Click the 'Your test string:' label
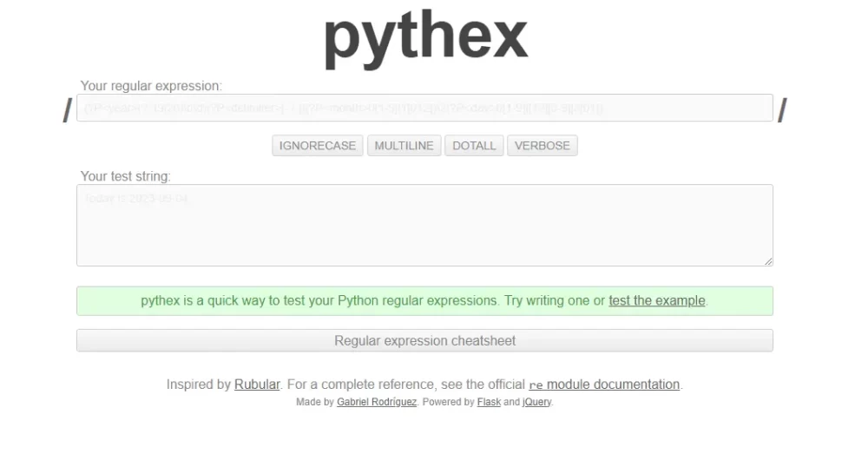Viewport: 868px width, 467px height. (126, 176)
